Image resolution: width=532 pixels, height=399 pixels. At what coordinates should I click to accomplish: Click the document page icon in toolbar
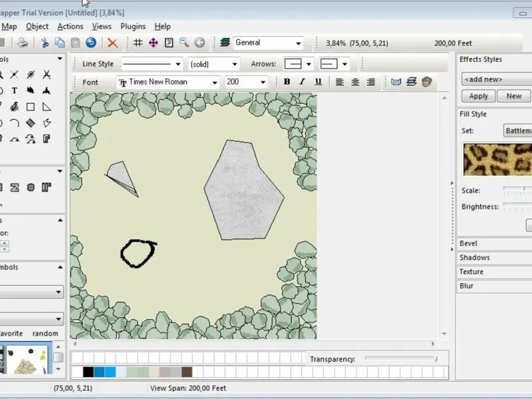[x=169, y=43]
